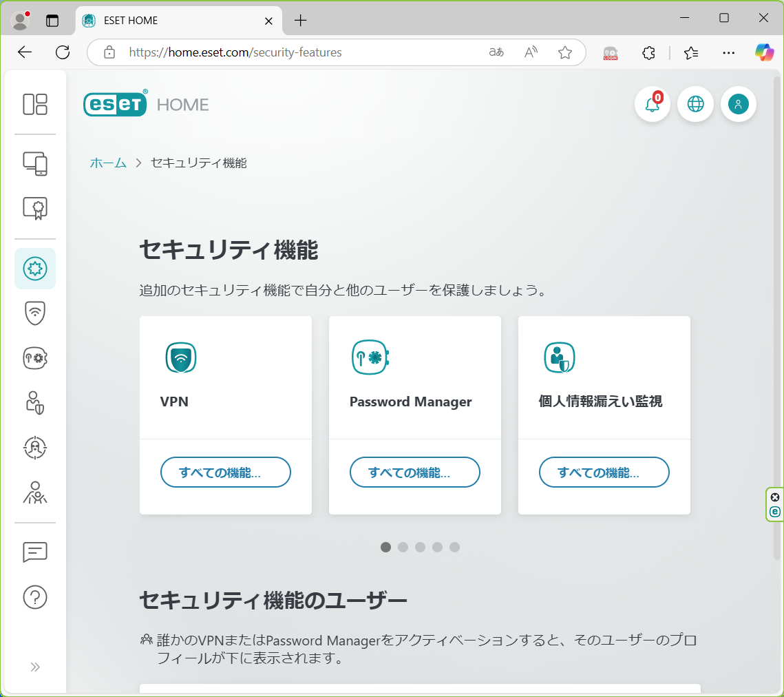Click the ESET floating widget e icon
This screenshot has width=784, height=697.
coord(775,511)
